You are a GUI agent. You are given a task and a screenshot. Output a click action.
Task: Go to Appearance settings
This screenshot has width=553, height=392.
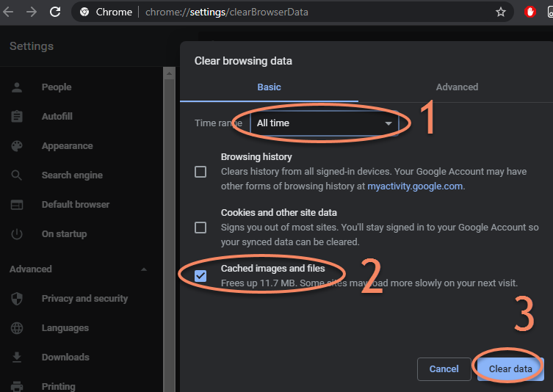coord(67,146)
